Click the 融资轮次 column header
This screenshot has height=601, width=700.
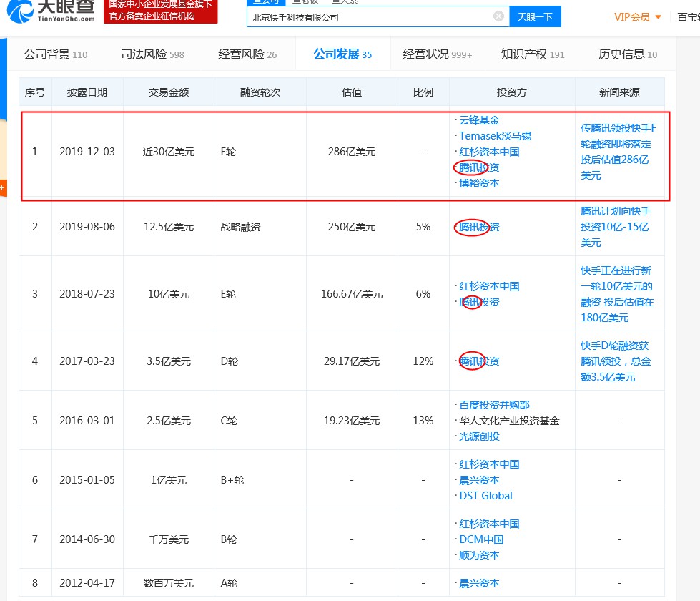point(260,92)
